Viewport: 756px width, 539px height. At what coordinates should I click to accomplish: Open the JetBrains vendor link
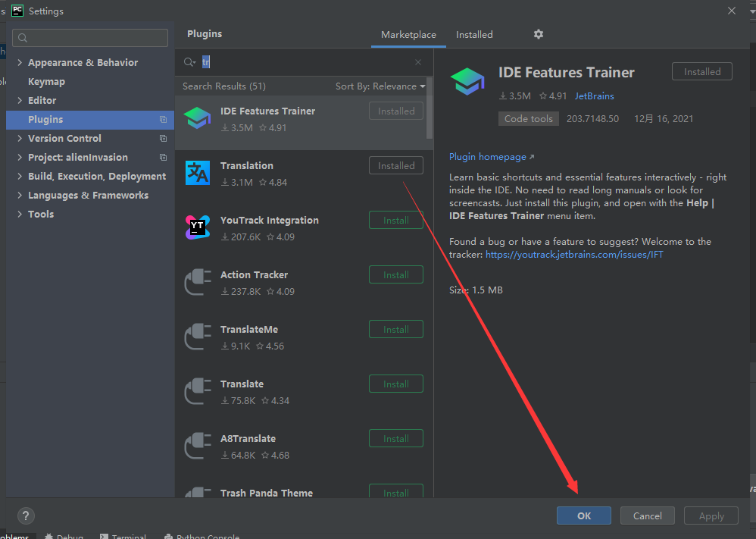click(594, 96)
